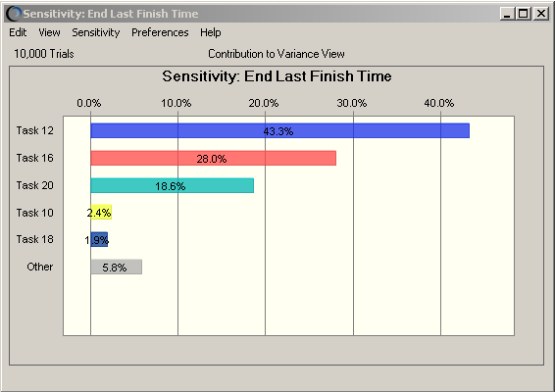Select the teal Task 20 bar

click(172, 185)
